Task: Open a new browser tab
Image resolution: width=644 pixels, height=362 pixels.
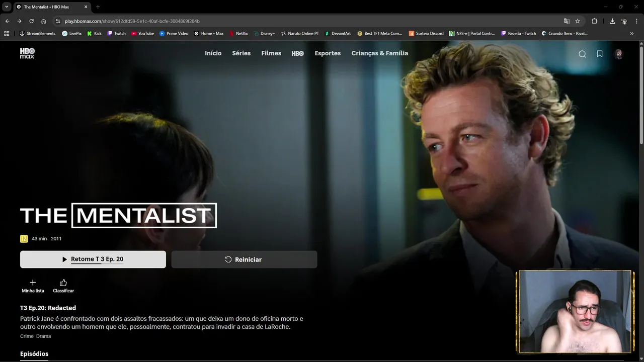Action: click(x=98, y=7)
